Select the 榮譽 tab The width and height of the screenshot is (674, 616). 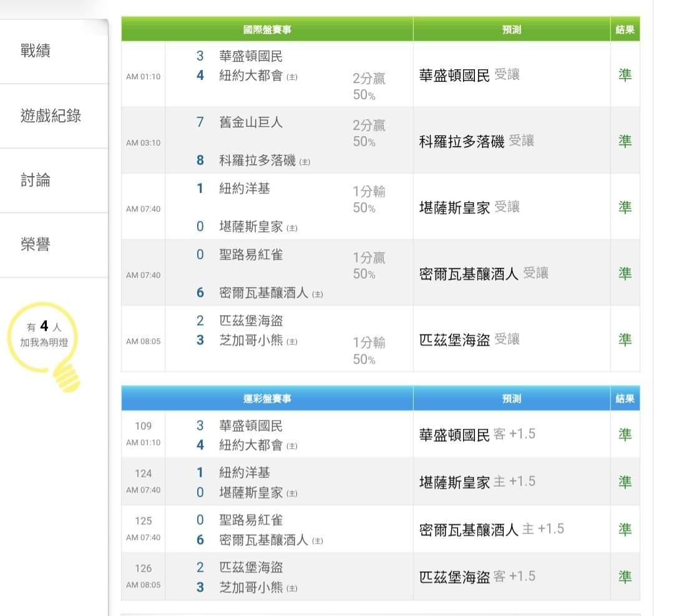(36, 245)
